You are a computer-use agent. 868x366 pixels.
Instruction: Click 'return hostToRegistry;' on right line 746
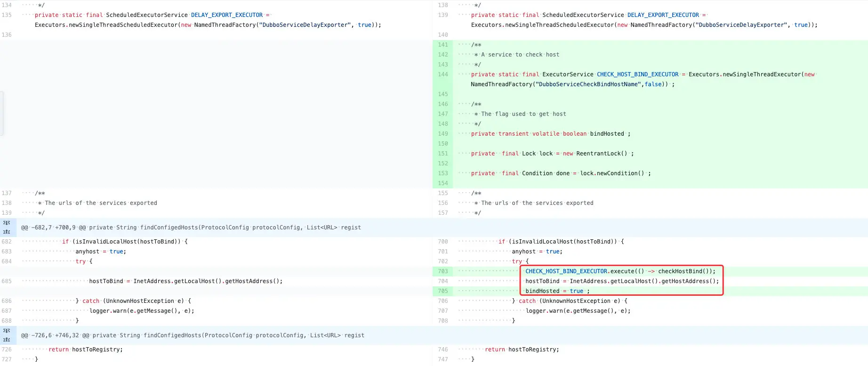[x=522, y=350]
